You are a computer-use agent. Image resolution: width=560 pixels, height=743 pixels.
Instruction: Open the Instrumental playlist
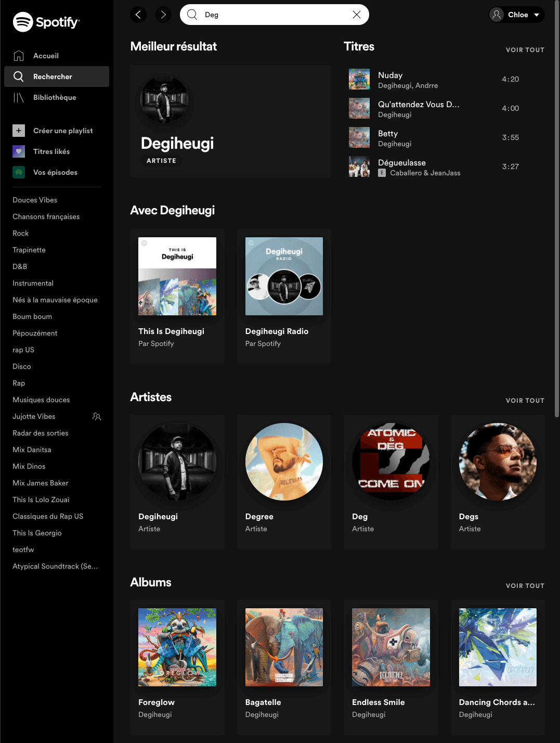click(x=33, y=283)
